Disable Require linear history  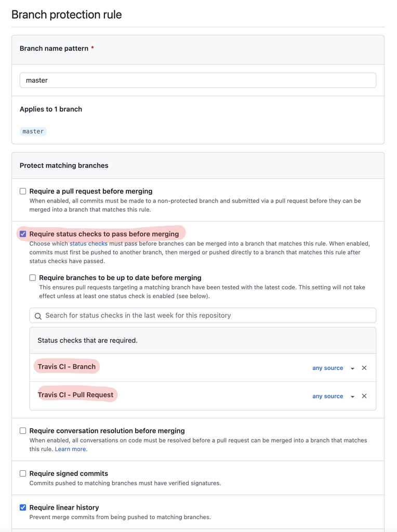23,508
